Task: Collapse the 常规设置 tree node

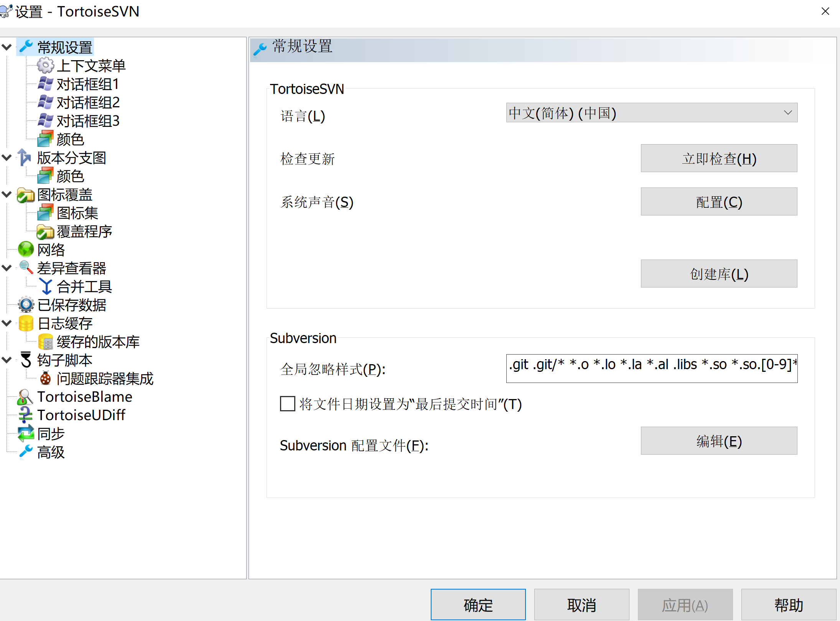Action: tap(7, 47)
